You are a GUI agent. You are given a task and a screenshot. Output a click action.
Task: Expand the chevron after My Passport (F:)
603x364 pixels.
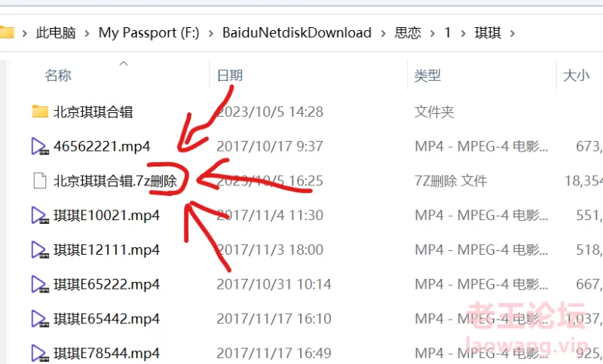(211, 34)
